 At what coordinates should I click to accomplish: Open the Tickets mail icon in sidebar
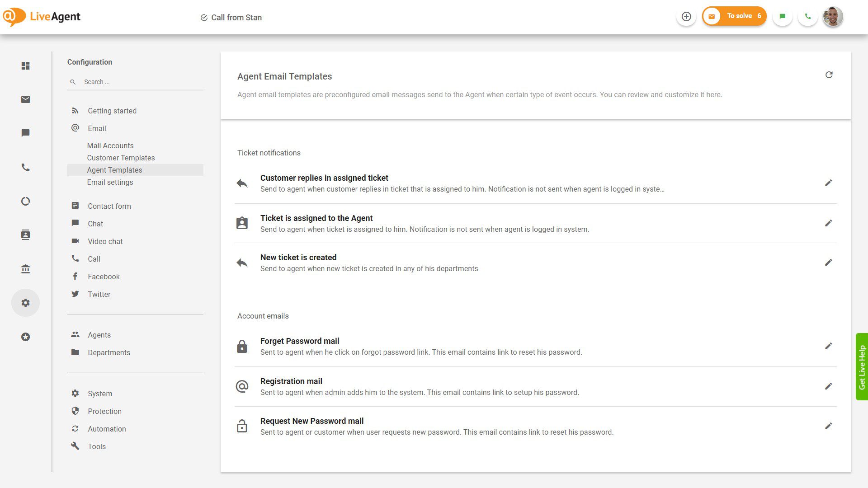(x=25, y=99)
